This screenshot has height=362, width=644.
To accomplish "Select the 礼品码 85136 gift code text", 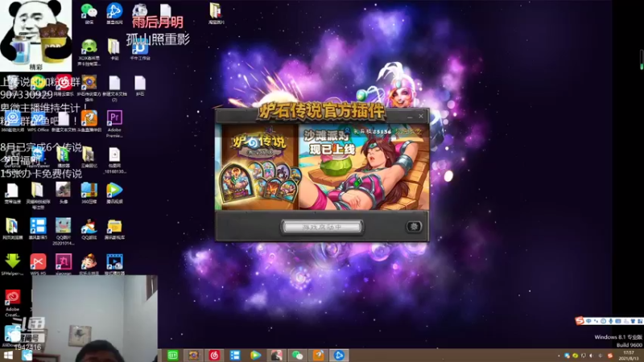I will [372, 131].
